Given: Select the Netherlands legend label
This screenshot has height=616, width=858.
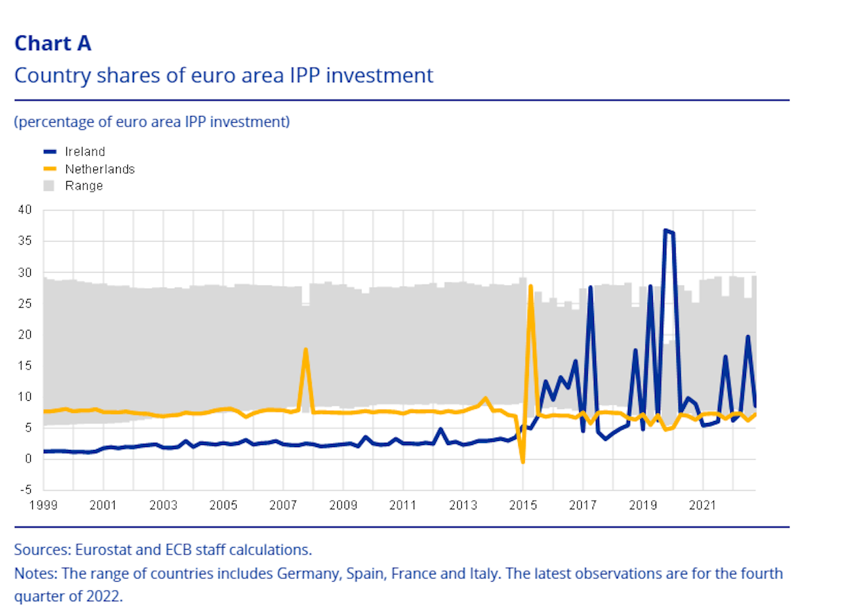Looking at the screenshot, I should [100, 169].
